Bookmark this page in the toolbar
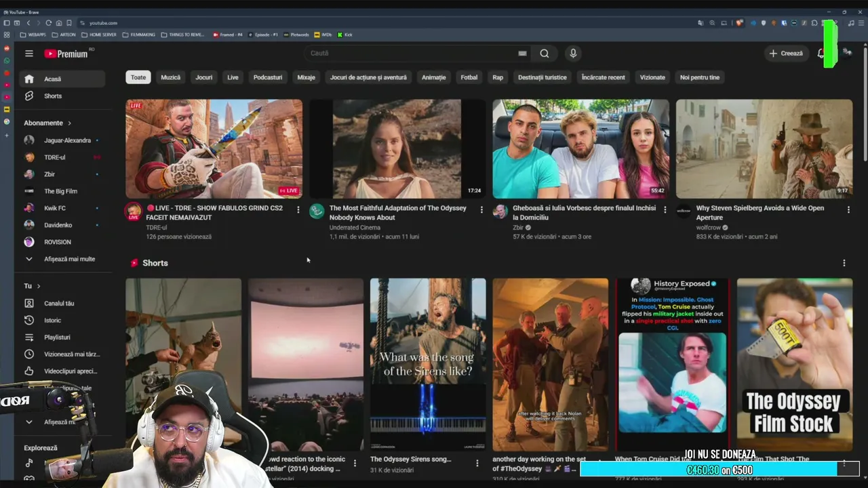Screen dimensions: 868x488 point(69,23)
